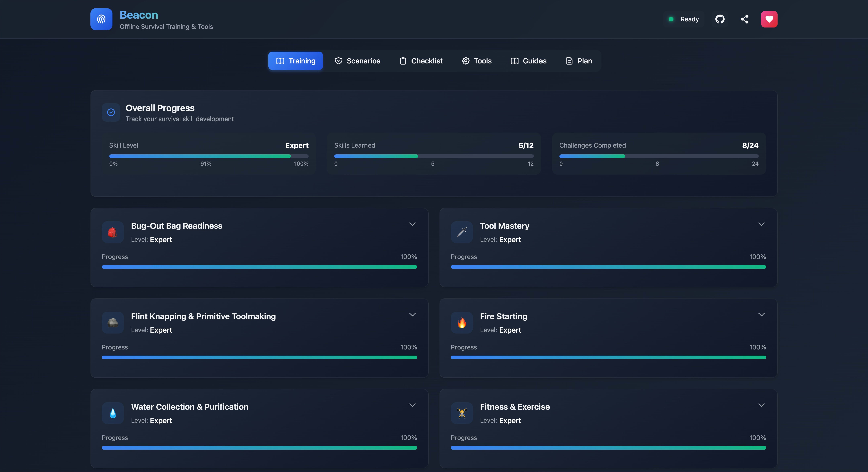Click the share icon in header
The height and width of the screenshot is (472, 868).
(x=744, y=19)
